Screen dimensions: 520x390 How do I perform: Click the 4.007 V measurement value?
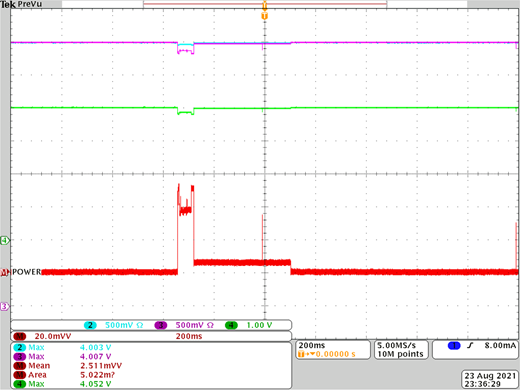(96, 357)
